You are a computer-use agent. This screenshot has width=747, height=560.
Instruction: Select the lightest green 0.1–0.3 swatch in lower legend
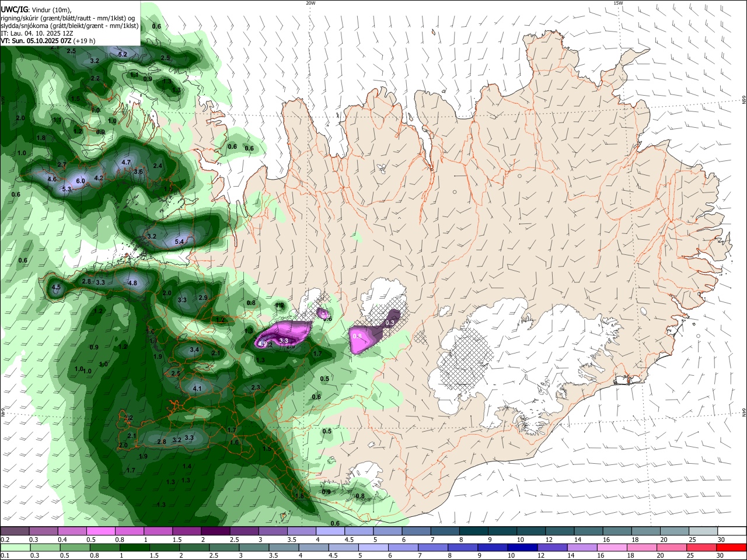point(15,548)
